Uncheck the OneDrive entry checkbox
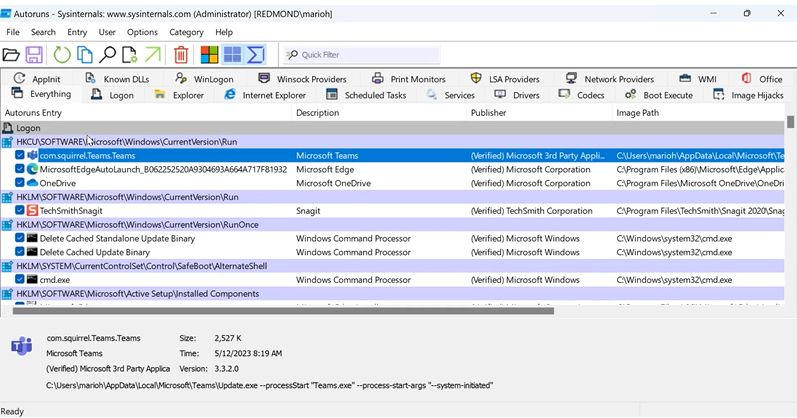 pyautogui.click(x=20, y=183)
